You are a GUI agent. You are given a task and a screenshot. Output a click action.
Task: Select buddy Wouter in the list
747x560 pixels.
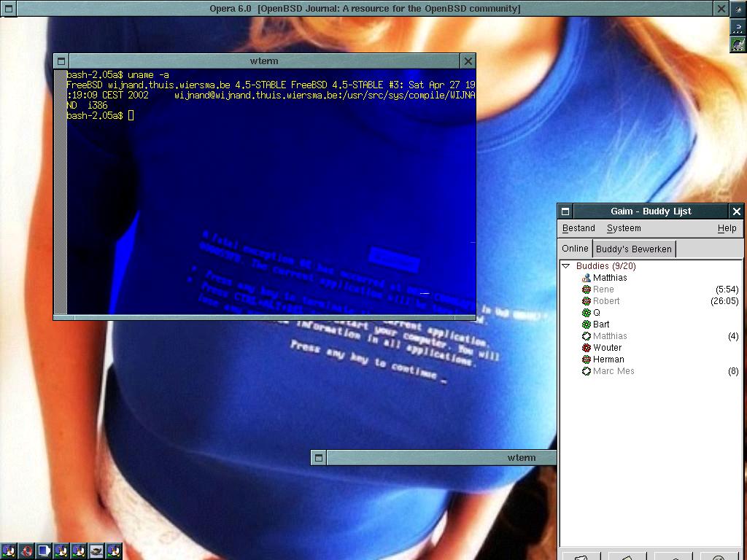click(607, 348)
